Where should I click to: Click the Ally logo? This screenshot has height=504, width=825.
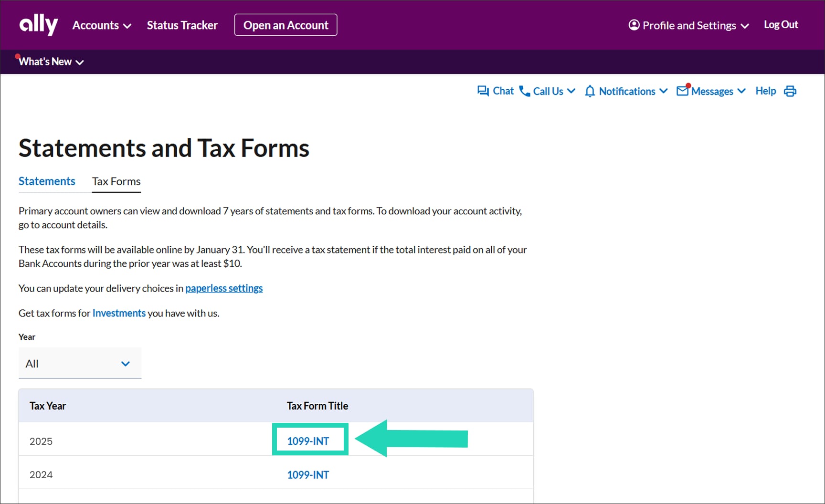[38, 24]
